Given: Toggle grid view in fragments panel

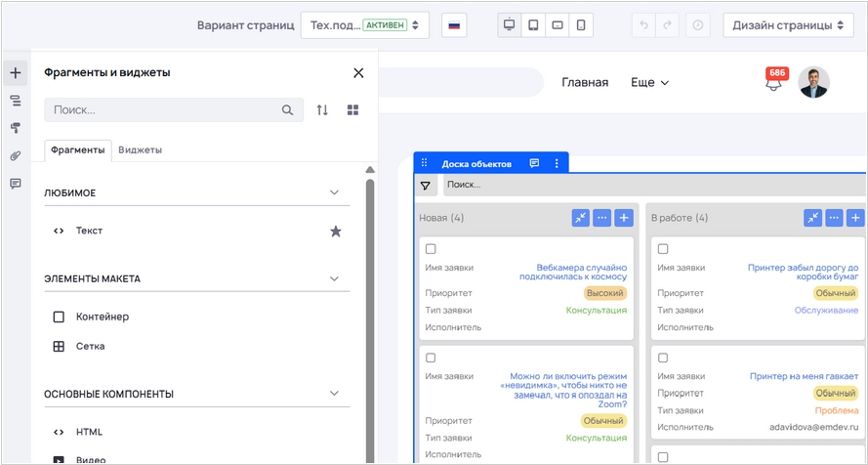Looking at the screenshot, I should click(x=353, y=110).
